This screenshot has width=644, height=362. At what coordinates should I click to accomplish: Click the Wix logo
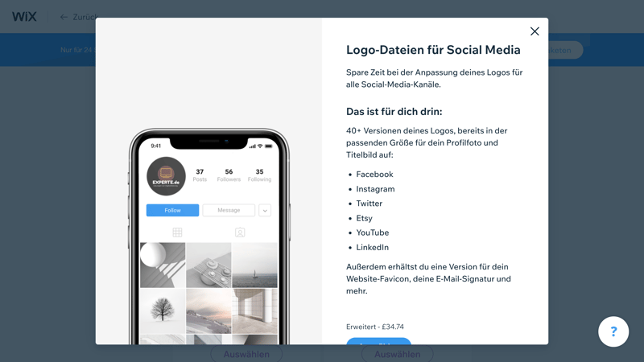pyautogui.click(x=24, y=17)
